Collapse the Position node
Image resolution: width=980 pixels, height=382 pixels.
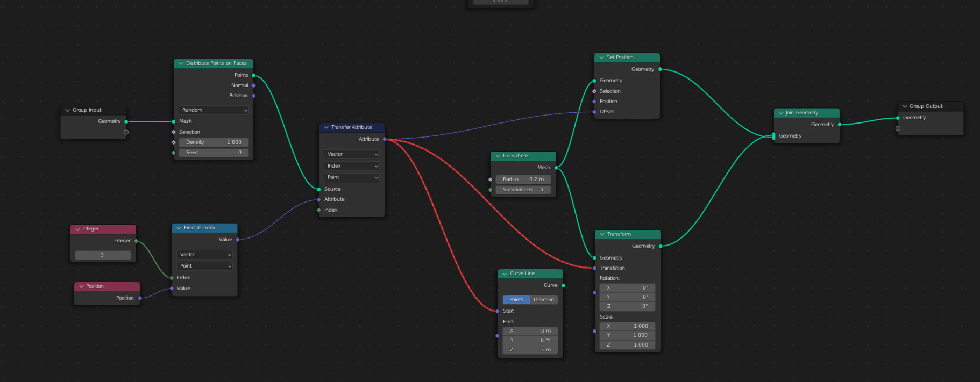81,286
